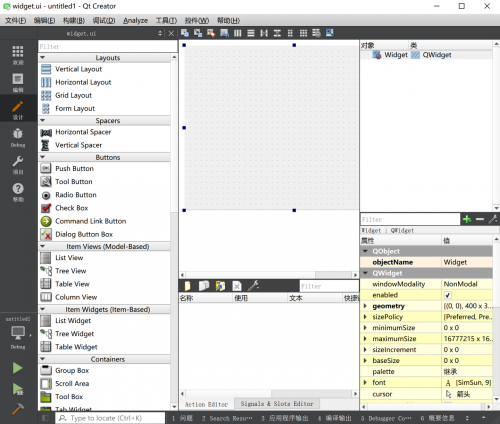Close the widget.ui document
This screenshot has height=424, width=500.
(171, 33)
